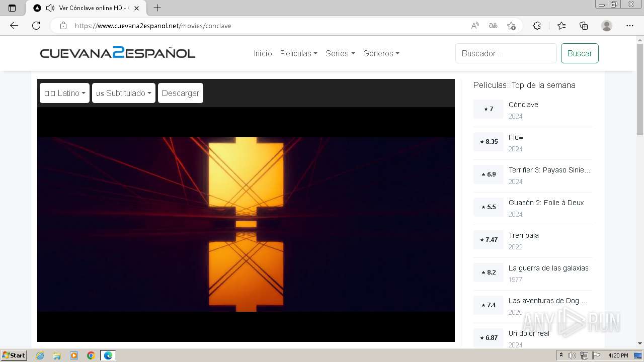
Task: Open Las aventuras de Dog entry
Action: click(x=548, y=301)
